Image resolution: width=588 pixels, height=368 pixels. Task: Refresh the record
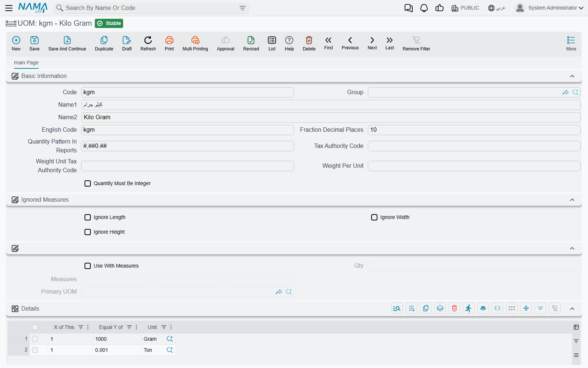tap(148, 43)
